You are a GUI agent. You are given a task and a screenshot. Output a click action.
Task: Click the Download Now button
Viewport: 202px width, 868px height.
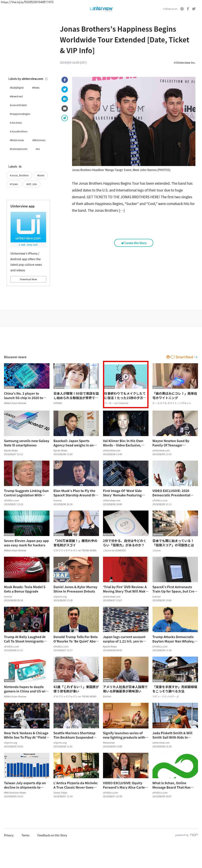[28, 279]
